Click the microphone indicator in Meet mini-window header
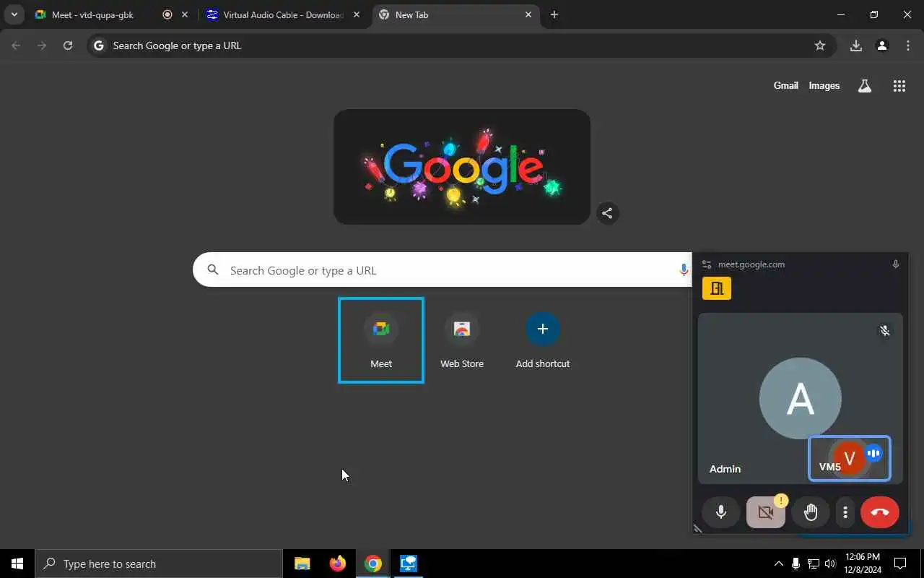This screenshot has width=924, height=578. pyautogui.click(x=895, y=264)
